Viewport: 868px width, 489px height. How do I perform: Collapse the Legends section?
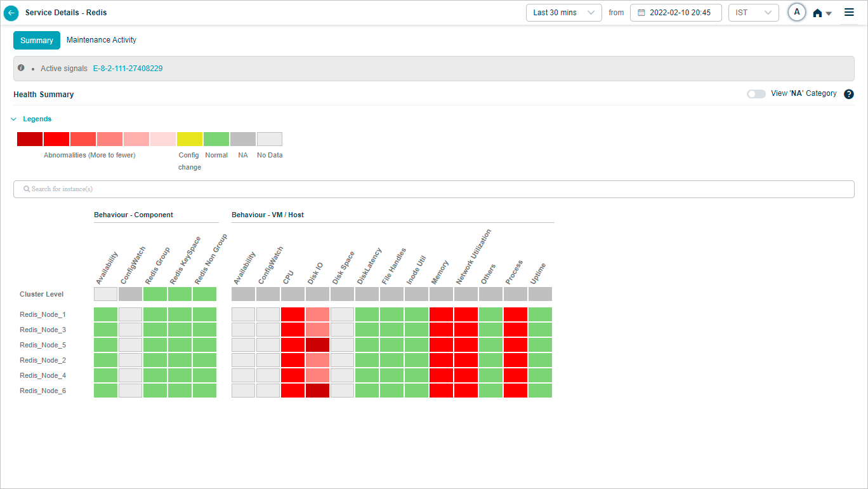[x=14, y=119]
